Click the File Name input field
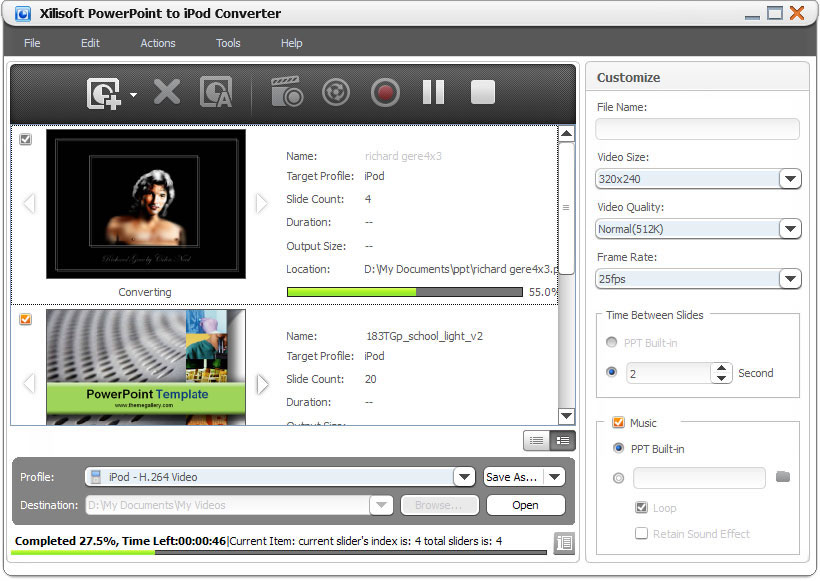This screenshot has width=820, height=581. pyautogui.click(x=697, y=129)
